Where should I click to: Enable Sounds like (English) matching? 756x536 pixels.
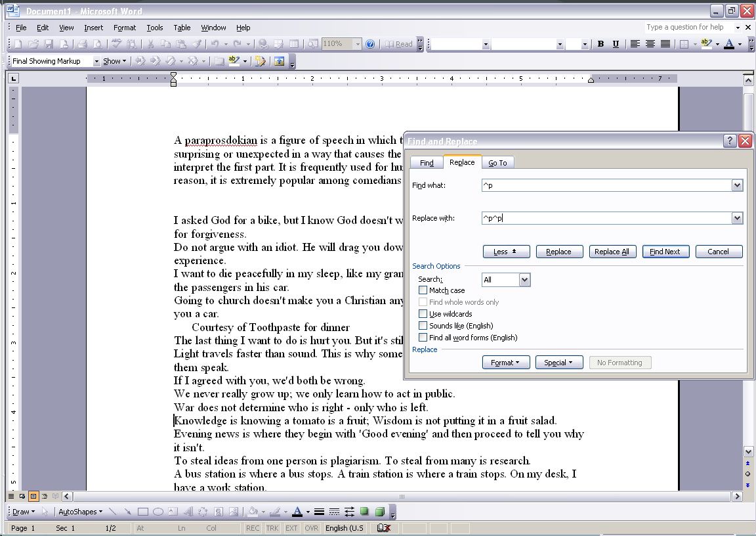(x=423, y=325)
